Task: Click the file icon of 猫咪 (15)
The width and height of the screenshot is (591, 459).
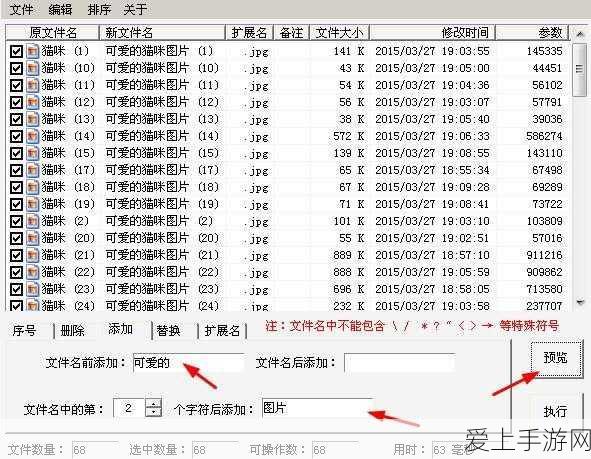Action: click(33, 153)
